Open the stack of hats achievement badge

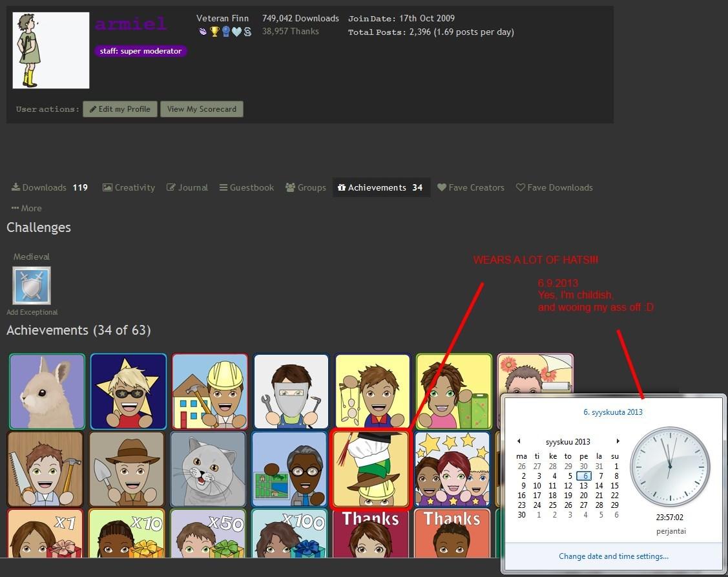[371, 470]
